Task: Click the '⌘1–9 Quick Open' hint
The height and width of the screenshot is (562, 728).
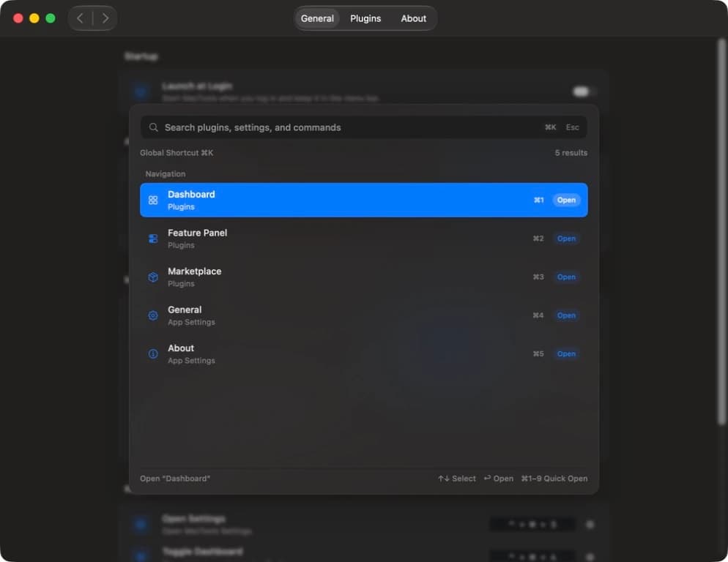Action: click(x=554, y=479)
